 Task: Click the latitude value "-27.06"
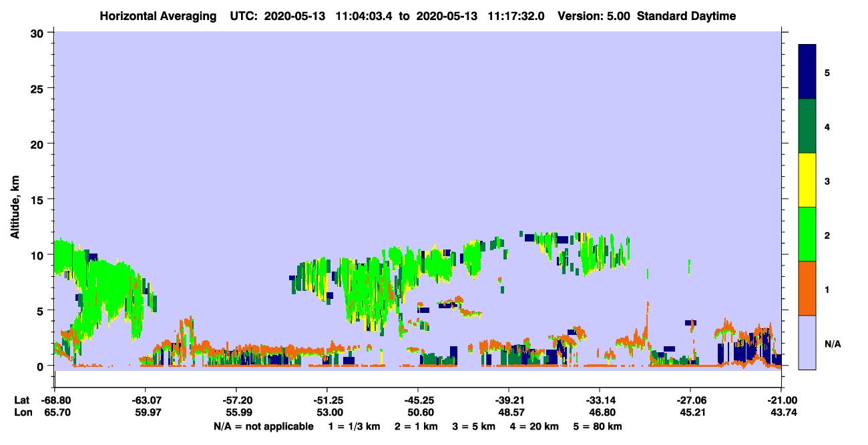coord(690,400)
